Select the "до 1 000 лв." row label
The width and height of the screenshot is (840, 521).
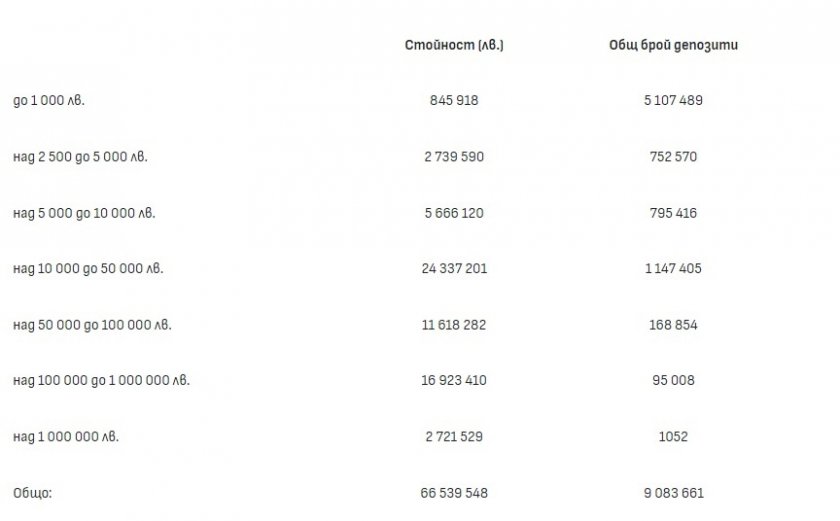(49, 101)
